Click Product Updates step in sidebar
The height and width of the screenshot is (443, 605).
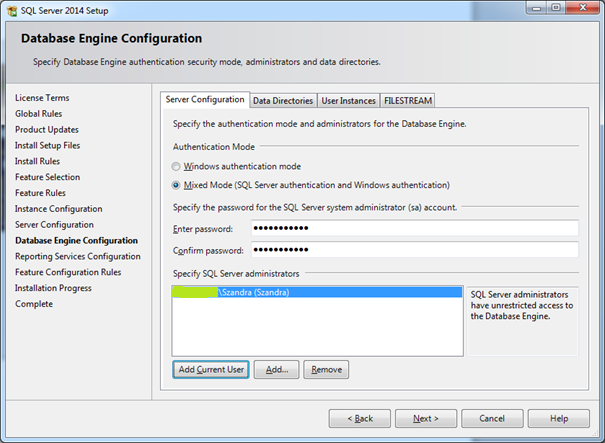click(47, 130)
